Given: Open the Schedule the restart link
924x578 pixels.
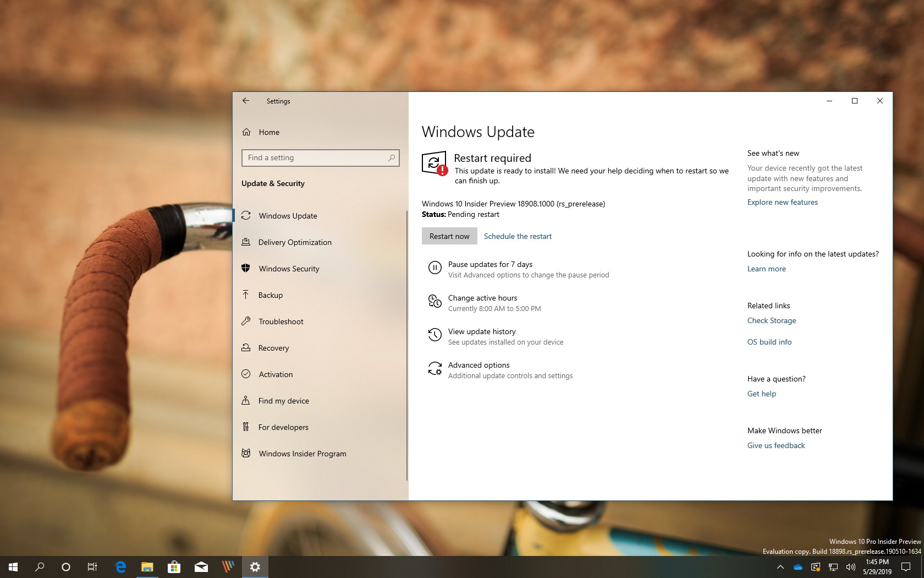Looking at the screenshot, I should (518, 236).
